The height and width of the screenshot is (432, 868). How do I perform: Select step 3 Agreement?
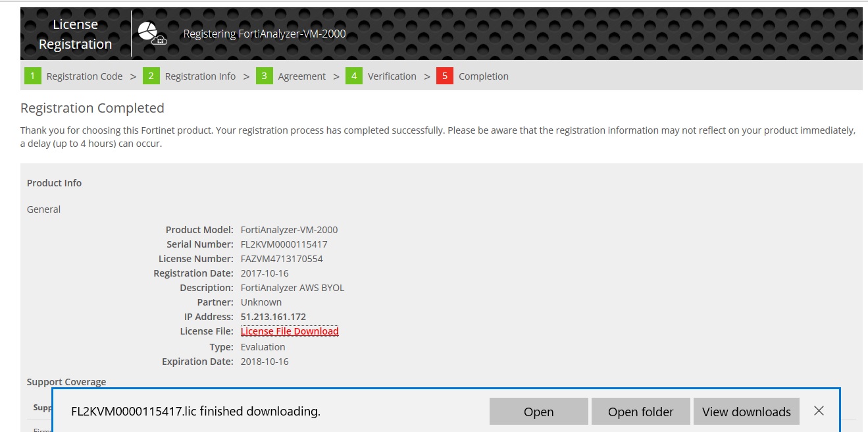click(291, 76)
